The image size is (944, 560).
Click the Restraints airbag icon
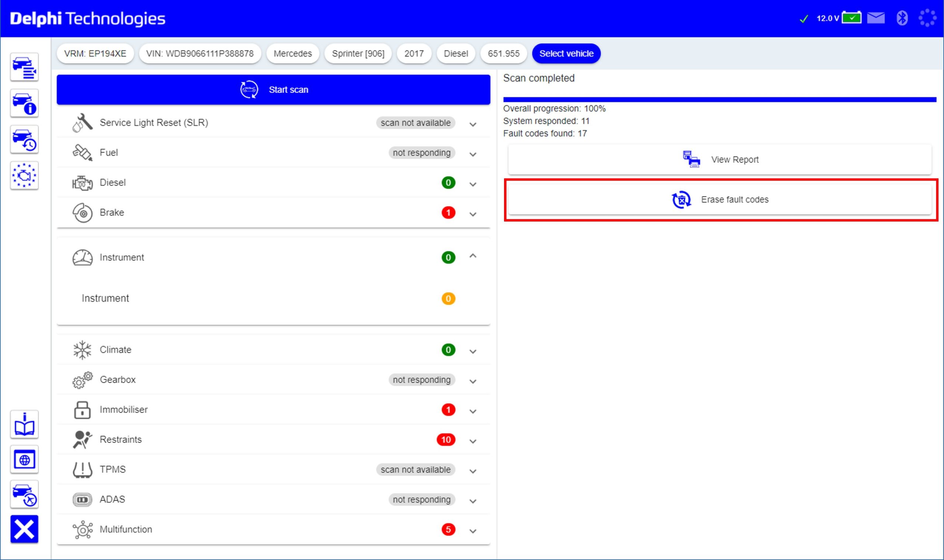click(82, 439)
